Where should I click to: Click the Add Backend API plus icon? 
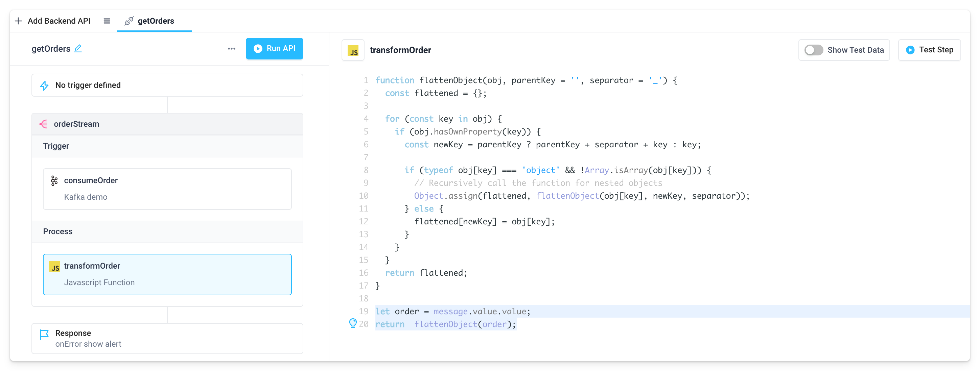pyautogui.click(x=19, y=21)
